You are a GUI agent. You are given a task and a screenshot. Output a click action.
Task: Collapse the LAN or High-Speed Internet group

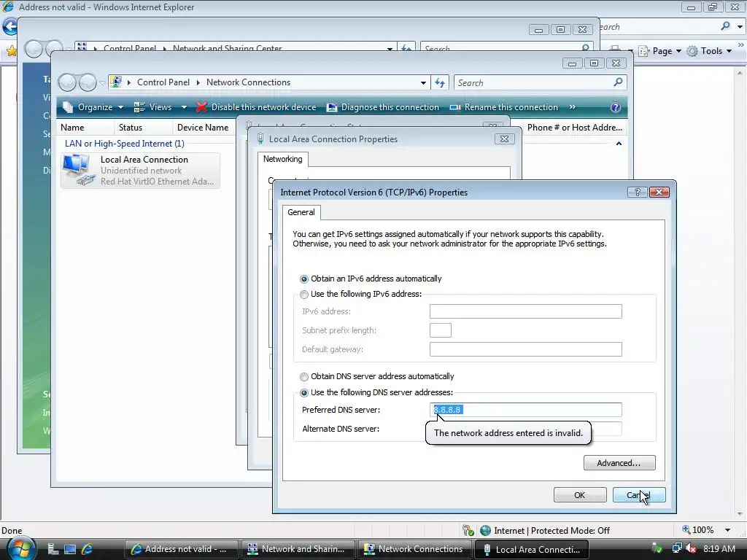619,144
